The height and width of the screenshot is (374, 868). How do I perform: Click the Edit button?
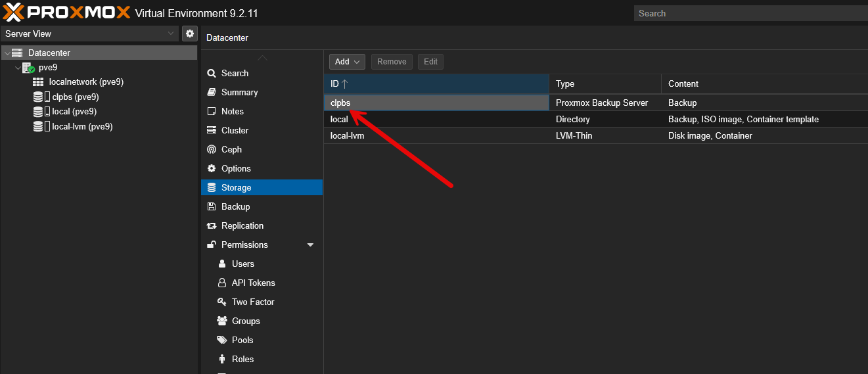(430, 62)
